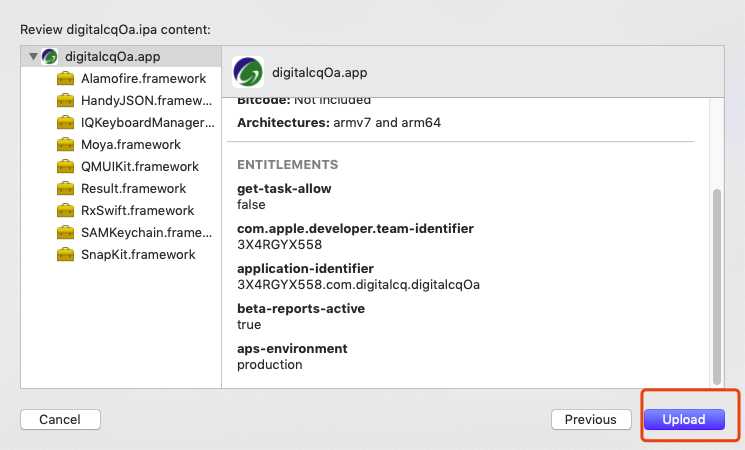
Task: Click the production value under aps-environment
Action: tap(270, 365)
